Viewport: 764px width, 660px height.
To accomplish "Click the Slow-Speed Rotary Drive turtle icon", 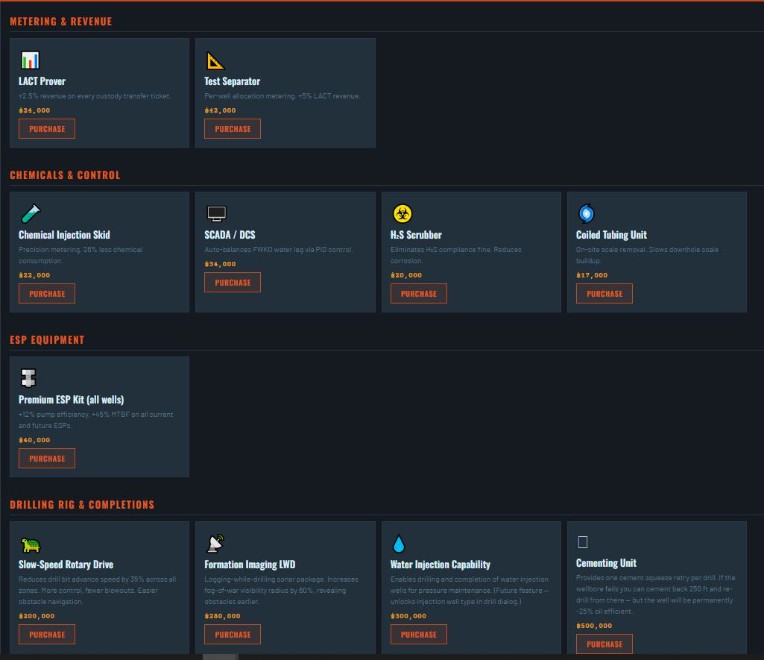I will click(30, 545).
